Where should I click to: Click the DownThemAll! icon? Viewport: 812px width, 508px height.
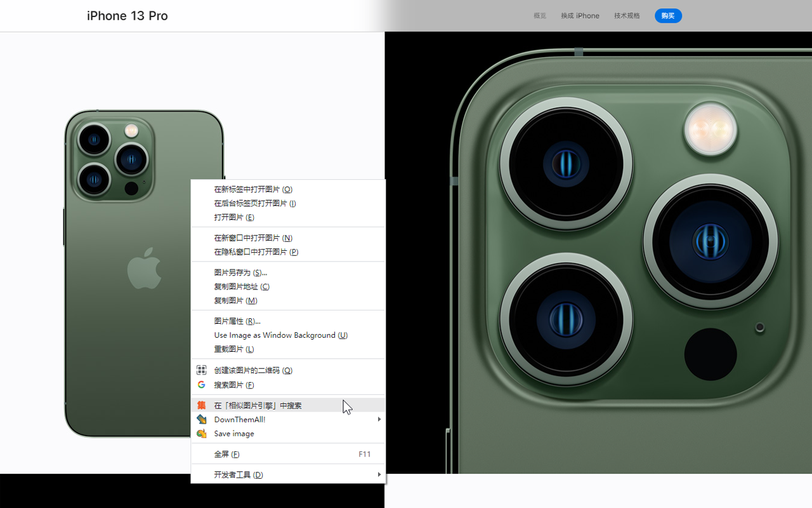[201, 419]
